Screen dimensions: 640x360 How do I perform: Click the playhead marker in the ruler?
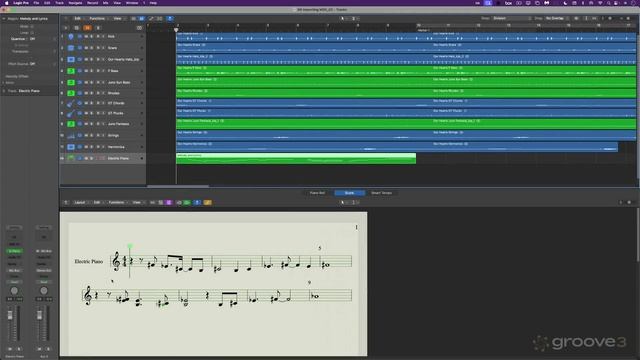(176, 29)
